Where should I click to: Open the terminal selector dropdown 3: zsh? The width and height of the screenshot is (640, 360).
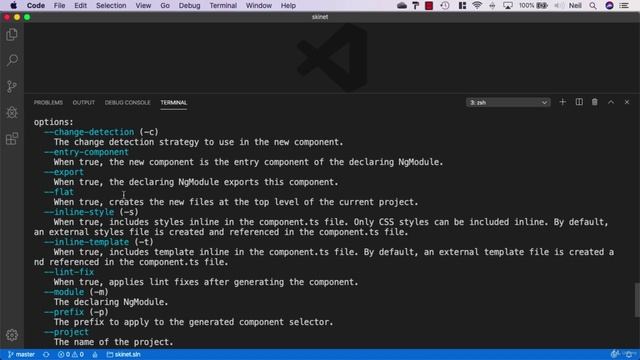click(x=508, y=102)
